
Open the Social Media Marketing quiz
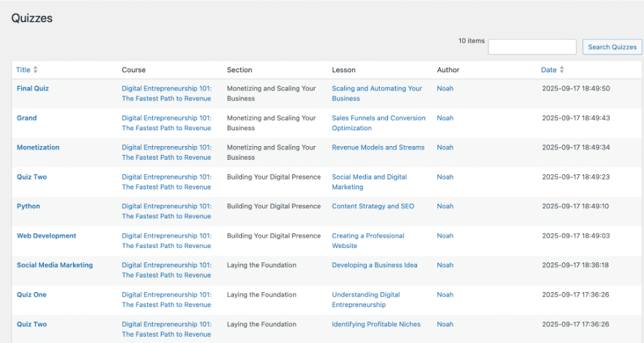pyautogui.click(x=54, y=265)
